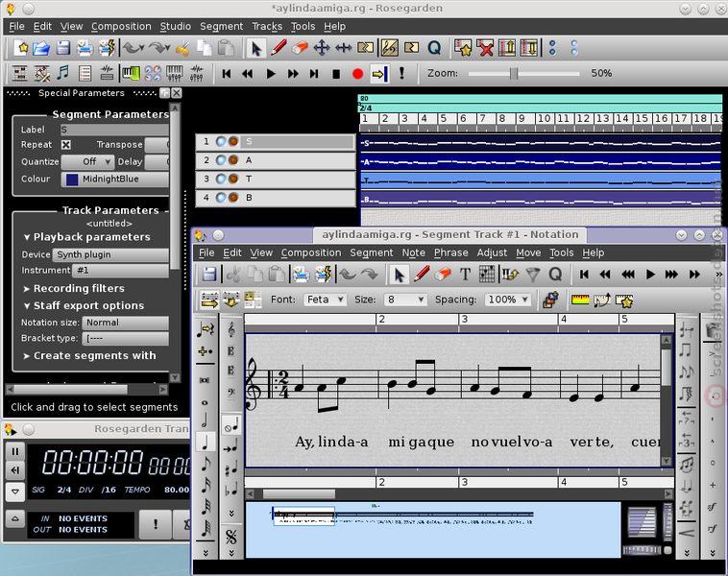Open the Device Synth plugin selector
This screenshot has height=576, width=728.
click(110, 254)
